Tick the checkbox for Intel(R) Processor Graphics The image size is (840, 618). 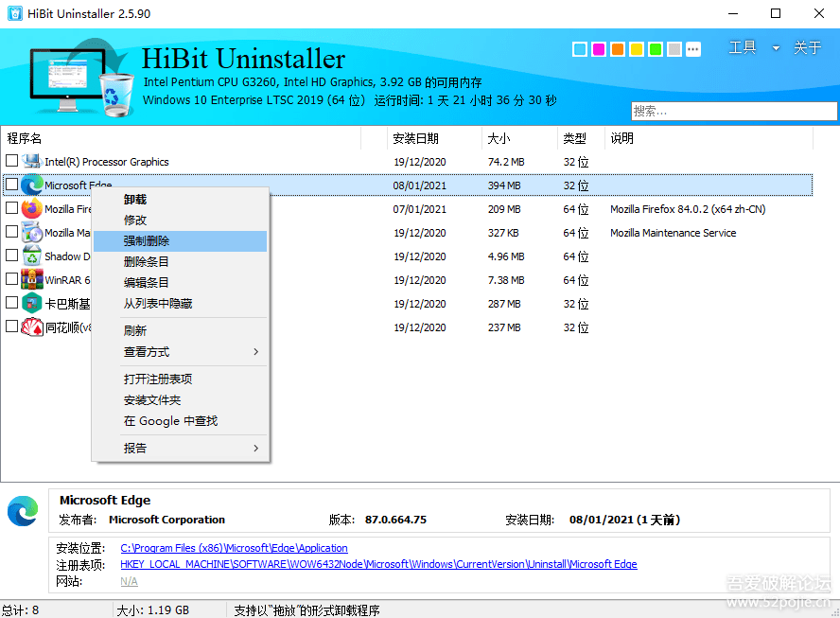[x=11, y=161]
